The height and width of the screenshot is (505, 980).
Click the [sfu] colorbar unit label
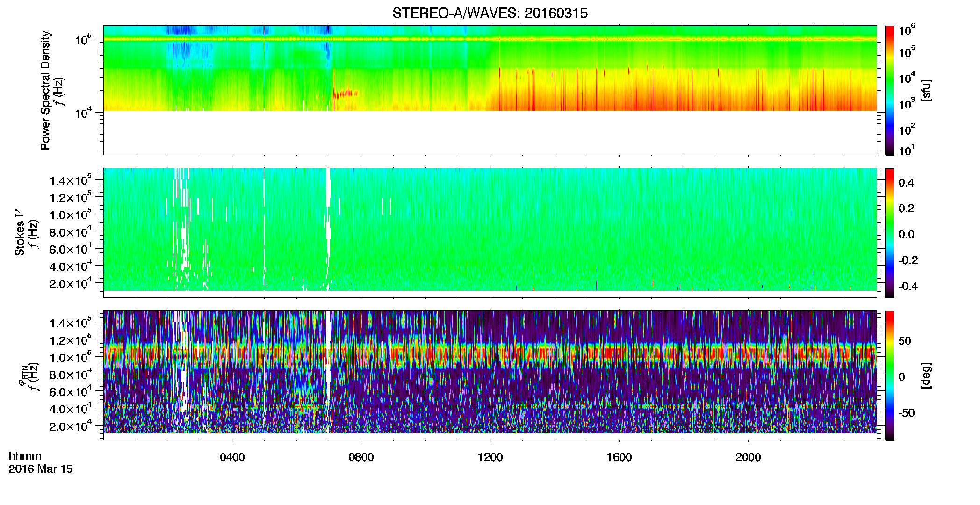926,90
